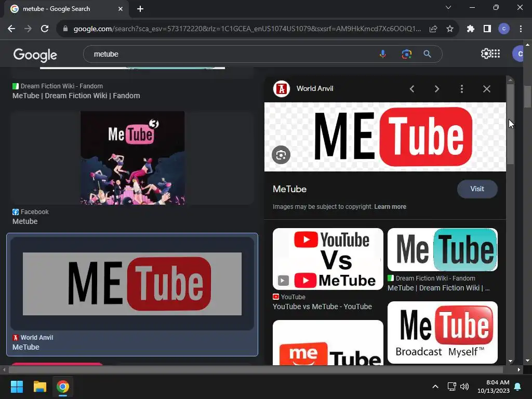Open Dream Fiction Wiki related result link
The image size is (532, 399).
click(438, 288)
